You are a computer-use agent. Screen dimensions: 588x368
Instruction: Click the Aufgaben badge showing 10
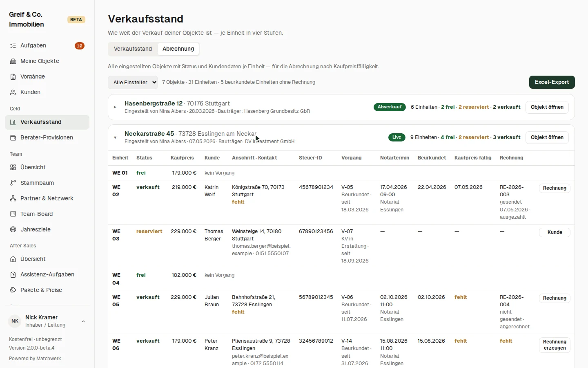click(x=80, y=46)
